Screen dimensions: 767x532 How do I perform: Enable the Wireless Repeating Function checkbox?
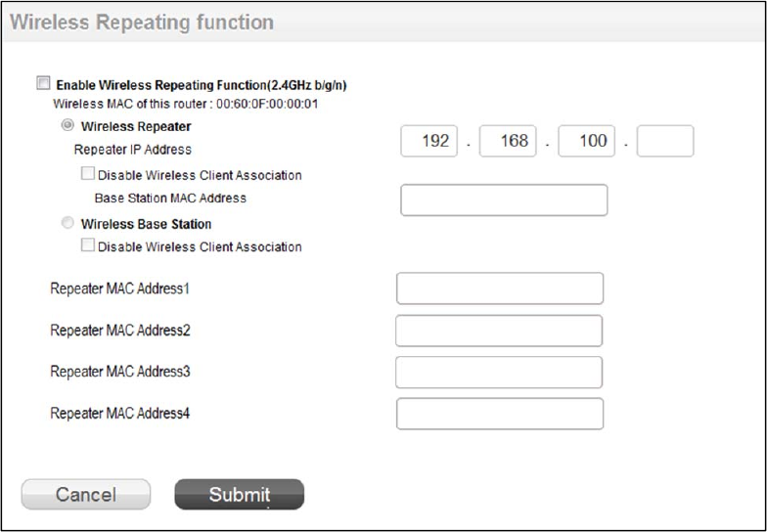[x=43, y=85]
